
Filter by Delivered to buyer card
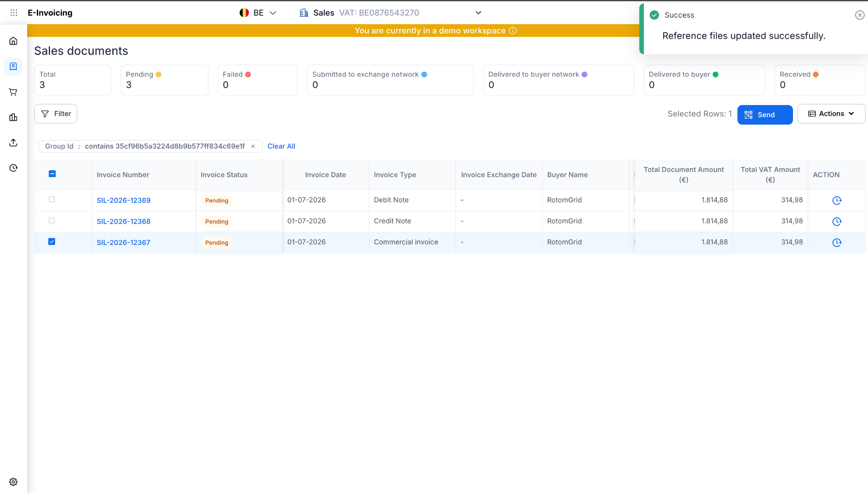pos(704,80)
